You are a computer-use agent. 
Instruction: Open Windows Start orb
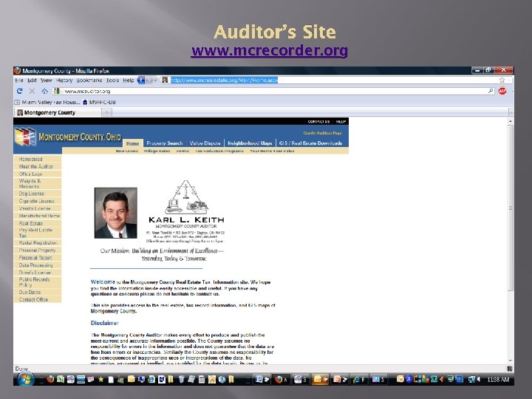tap(26, 379)
